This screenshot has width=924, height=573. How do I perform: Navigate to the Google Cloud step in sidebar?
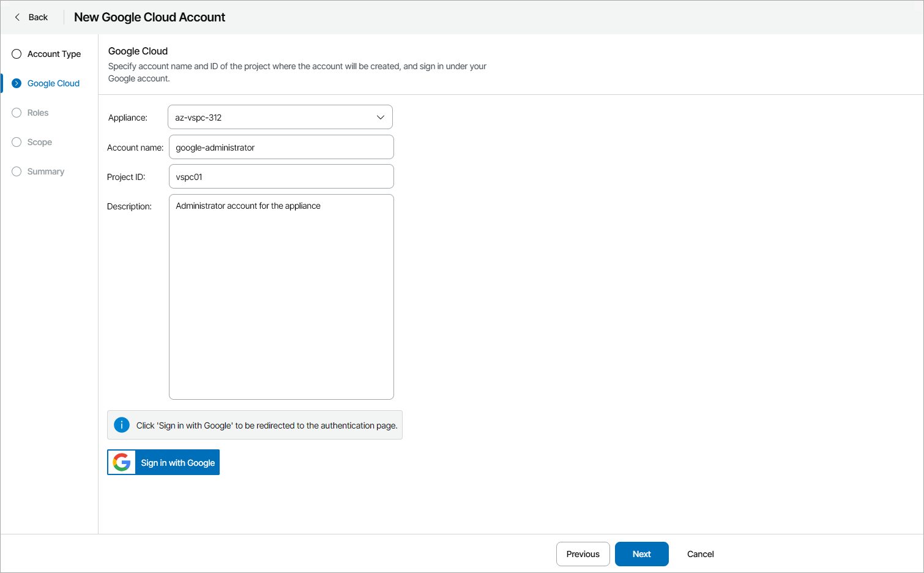(x=53, y=83)
